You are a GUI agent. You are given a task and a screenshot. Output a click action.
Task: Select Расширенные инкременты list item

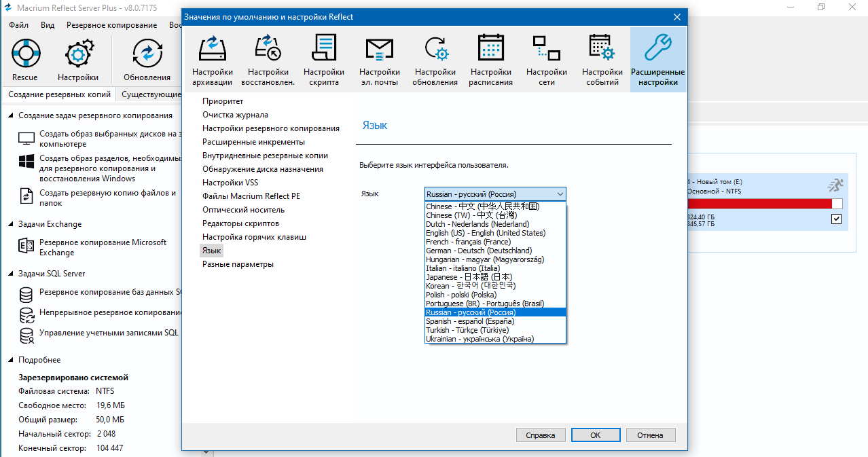[x=253, y=142]
